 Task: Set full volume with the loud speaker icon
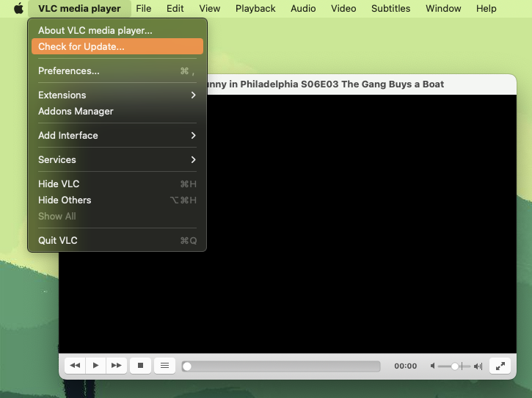tap(478, 366)
